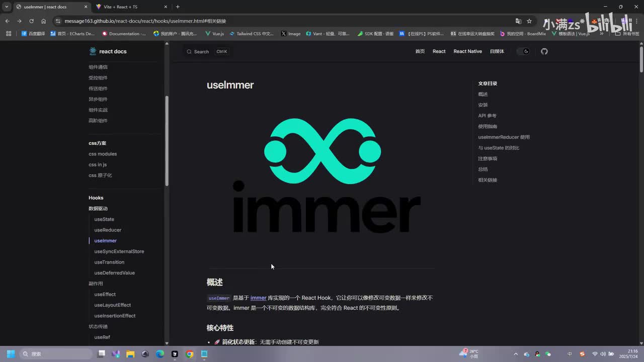644x362 pixels.
Task: Open useInsertionEffect in sidebar
Action: pos(115,316)
